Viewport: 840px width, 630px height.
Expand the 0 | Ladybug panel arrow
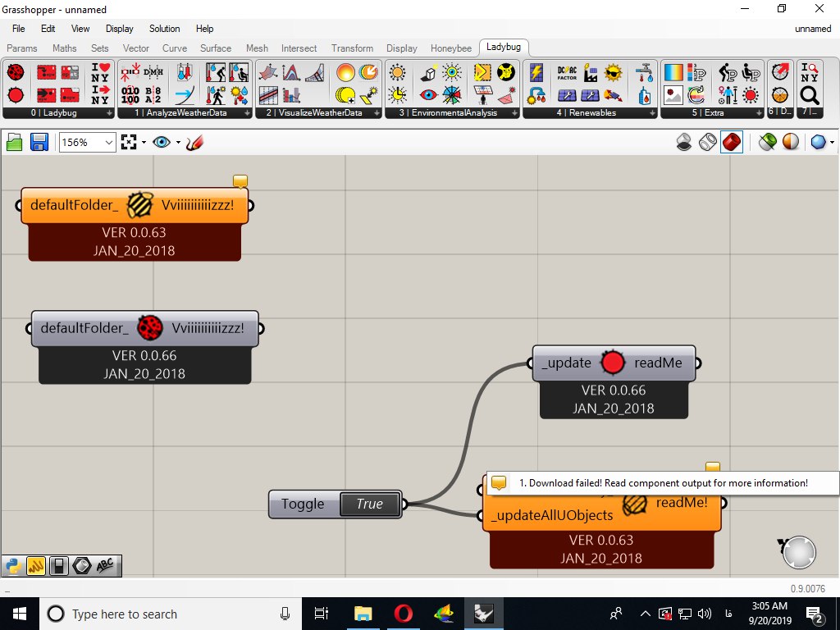click(109, 113)
